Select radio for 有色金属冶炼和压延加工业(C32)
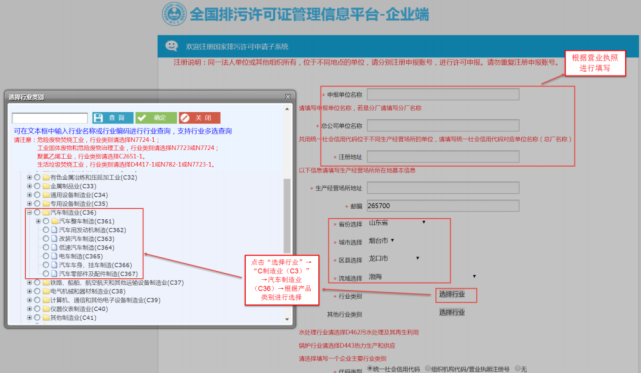641x373 pixels. click(x=37, y=178)
